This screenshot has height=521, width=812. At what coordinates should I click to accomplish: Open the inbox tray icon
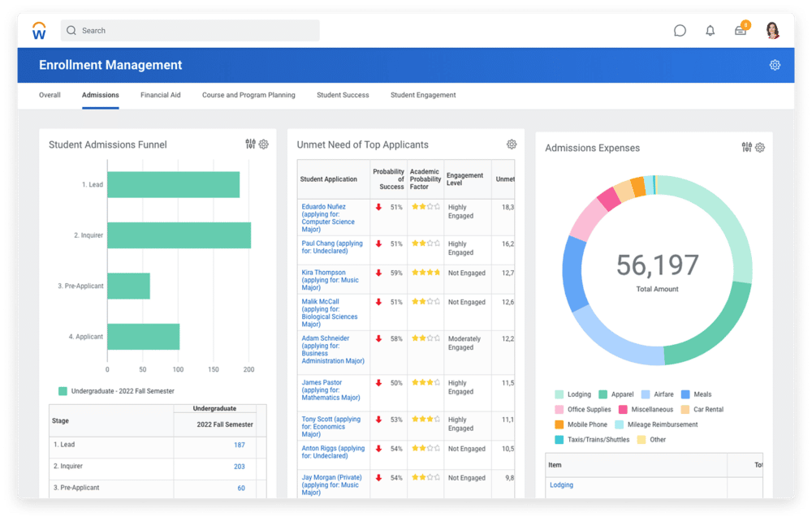coord(741,31)
